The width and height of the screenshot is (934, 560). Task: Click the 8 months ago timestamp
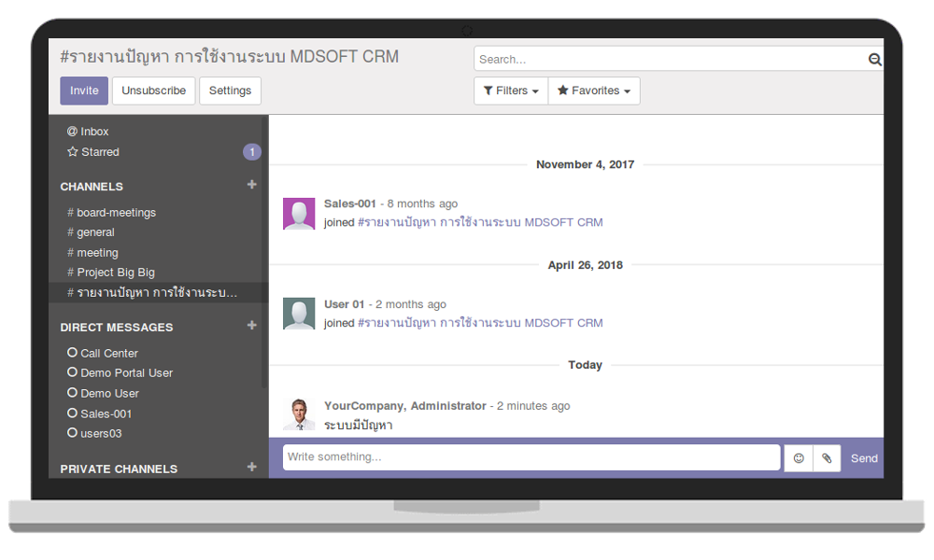(422, 203)
